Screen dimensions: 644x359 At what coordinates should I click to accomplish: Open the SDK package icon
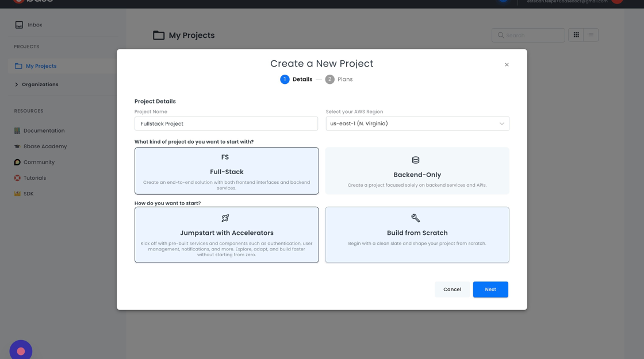tap(17, 194)
